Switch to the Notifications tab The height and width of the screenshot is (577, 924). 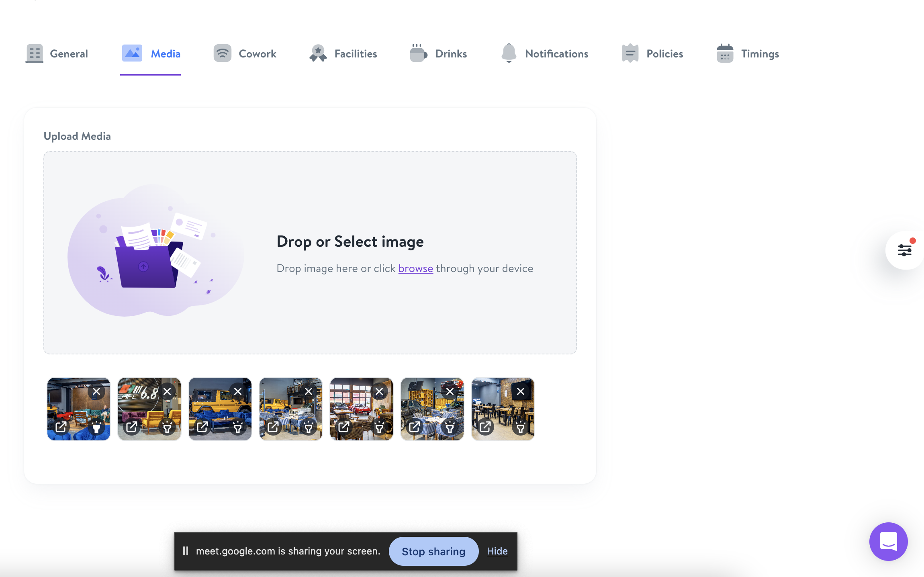click(544, 53)
